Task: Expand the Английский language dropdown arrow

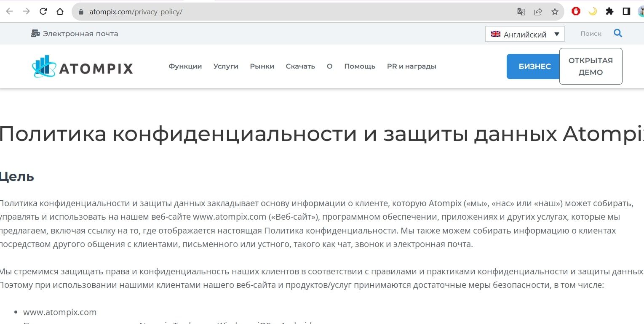Action: pos(556,34)
